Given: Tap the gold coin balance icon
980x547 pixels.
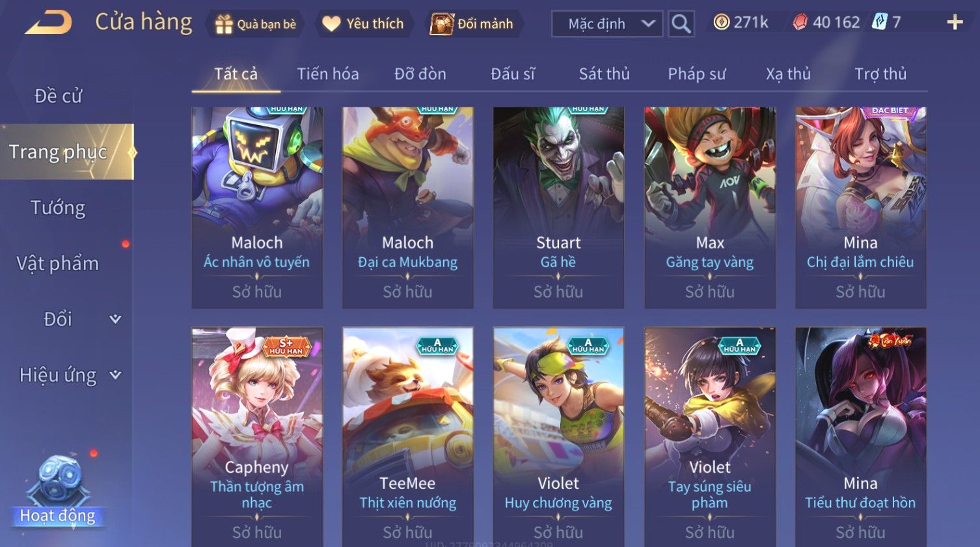Looking at the screenshot, I should tap(721, 23).
